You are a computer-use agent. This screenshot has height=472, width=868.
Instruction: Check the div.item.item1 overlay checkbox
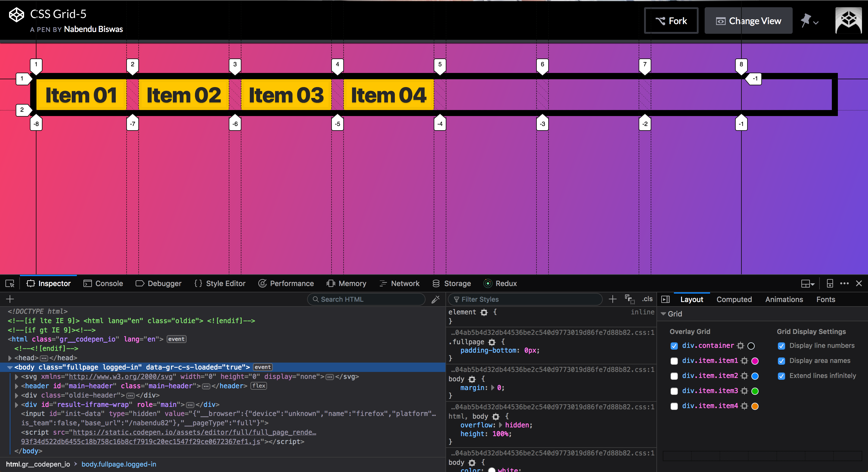(x=674, y=361)
